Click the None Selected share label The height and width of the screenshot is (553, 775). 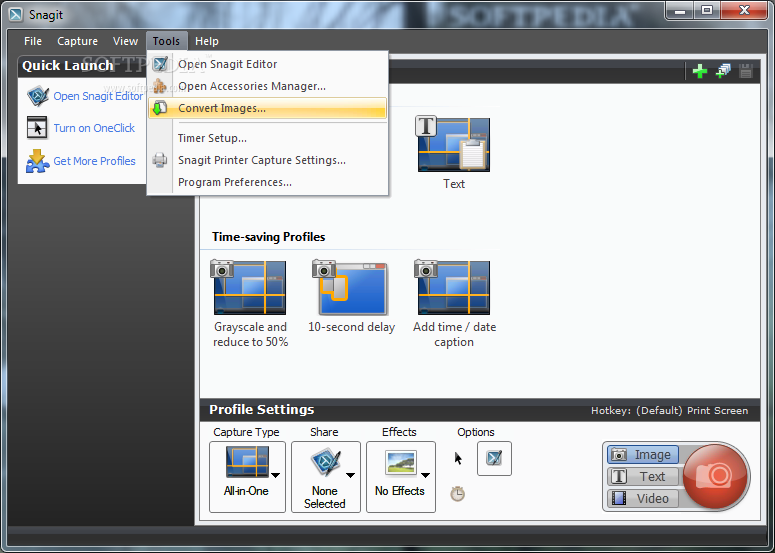325,497
